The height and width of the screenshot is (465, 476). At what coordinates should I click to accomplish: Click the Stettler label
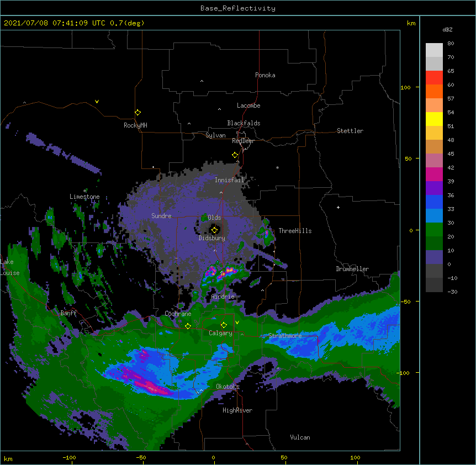[x=350, y=131]
